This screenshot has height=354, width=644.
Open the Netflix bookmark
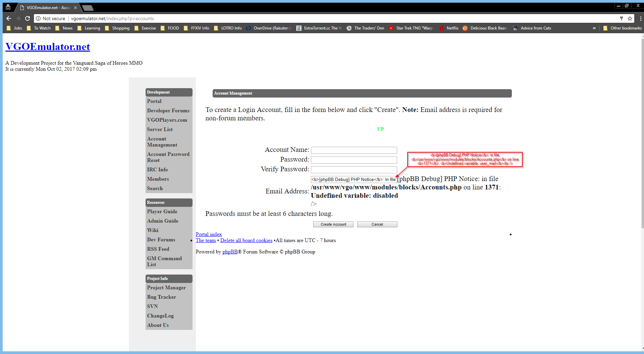tap(449, 28)
